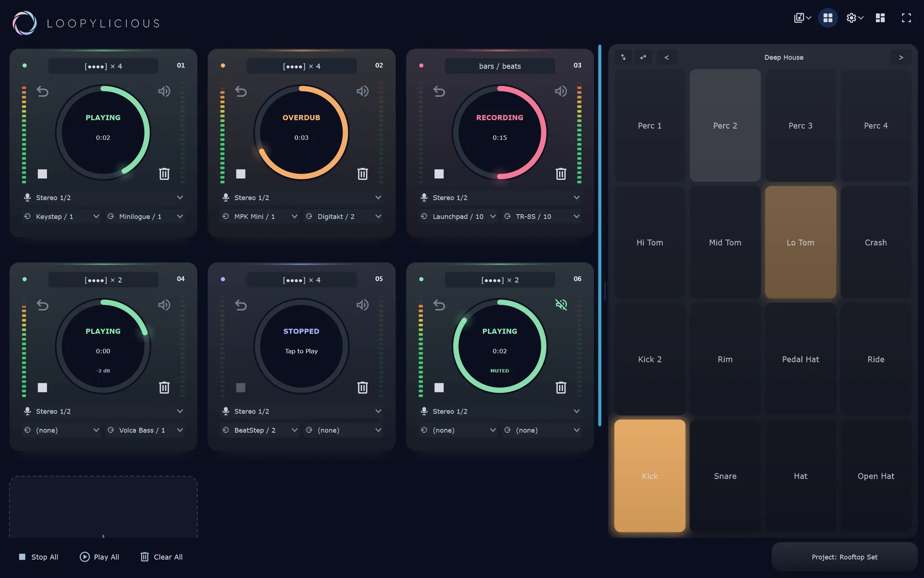924x578 pixels.
Task: Trash icon on loop 05
Action: pyautogui.click(x=362, y=388)
